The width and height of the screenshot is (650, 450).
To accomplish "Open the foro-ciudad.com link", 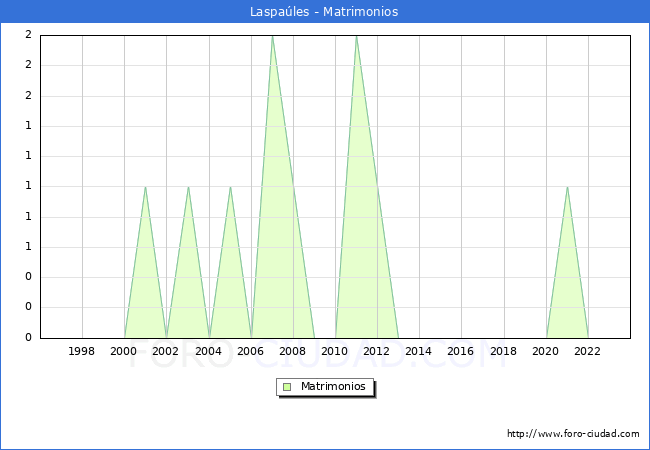I will [x=573, y=434].
